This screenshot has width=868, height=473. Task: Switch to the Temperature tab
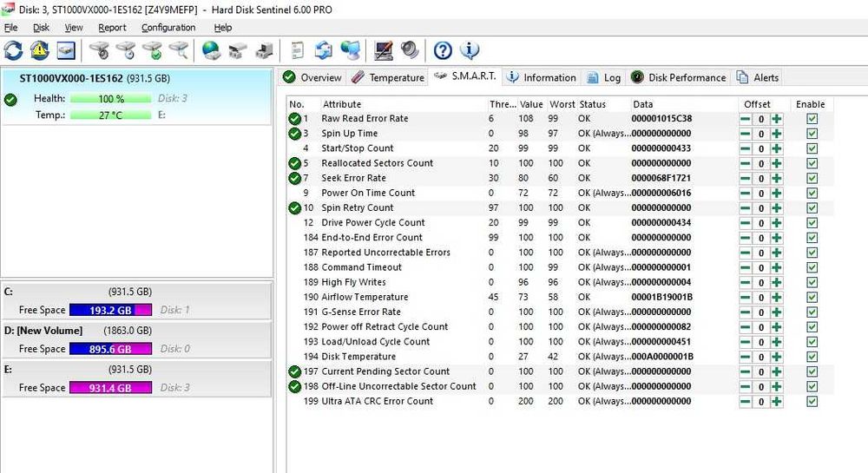[388, 77]
